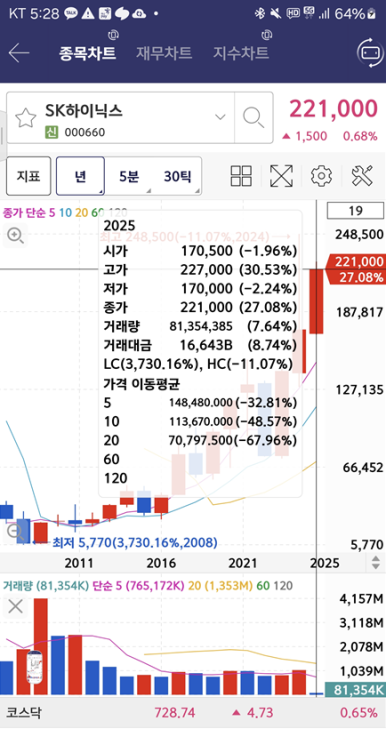Tap the KakaoTalk notification icon

coord(71,14)
